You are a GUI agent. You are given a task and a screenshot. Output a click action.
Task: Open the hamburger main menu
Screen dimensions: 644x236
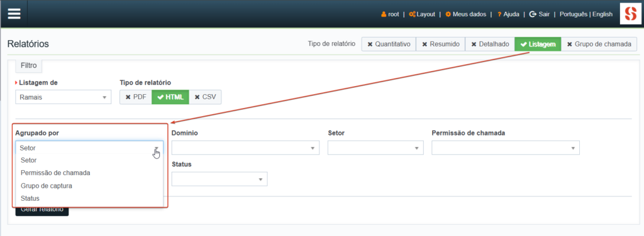(14, 14)
